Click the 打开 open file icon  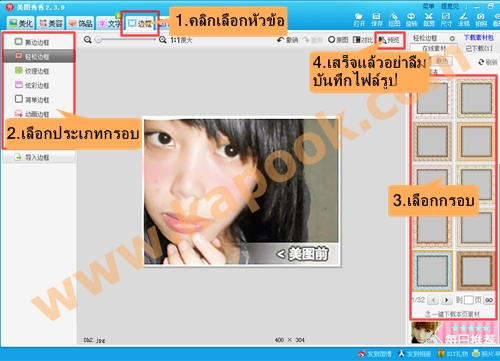click(x=359, y=20)
